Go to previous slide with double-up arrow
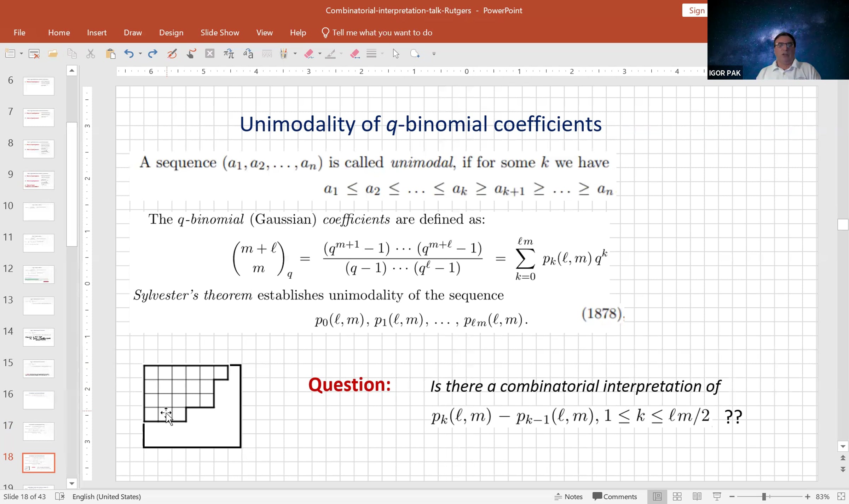Viewport: 849px width, 504px height. (843, 458)
